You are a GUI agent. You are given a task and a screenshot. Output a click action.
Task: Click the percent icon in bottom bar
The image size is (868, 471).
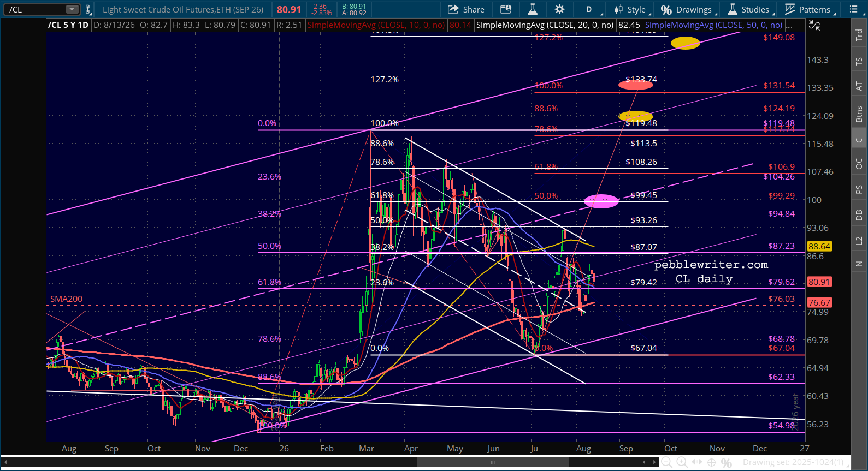tap(726, 462)
